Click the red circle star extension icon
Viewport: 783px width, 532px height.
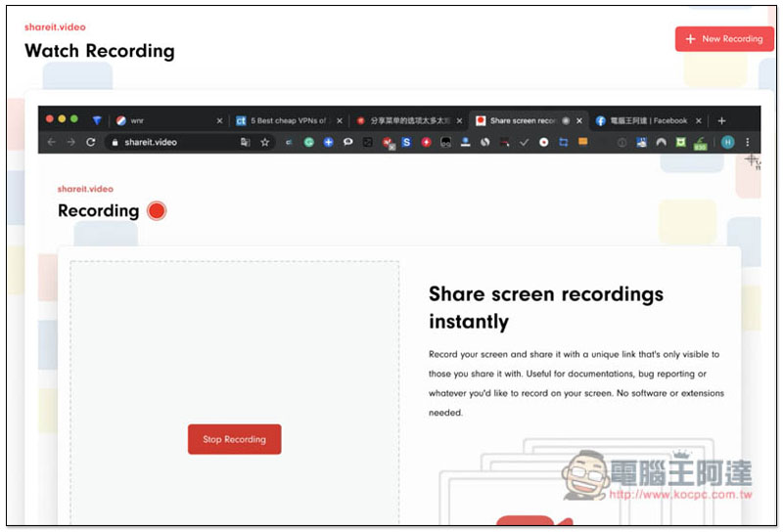click(426, 142)
